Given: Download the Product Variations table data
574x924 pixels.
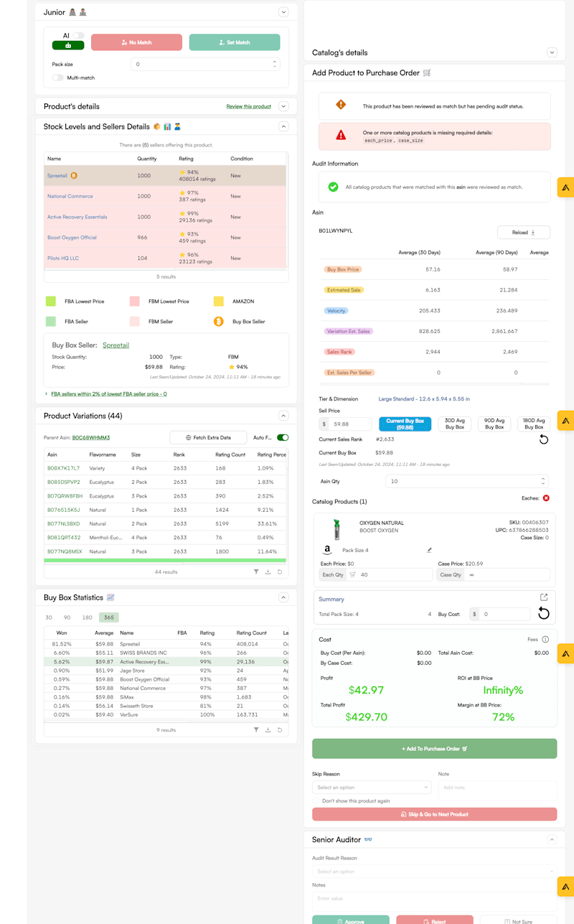Looking at the screenshot, I should (x=268, y=571).
